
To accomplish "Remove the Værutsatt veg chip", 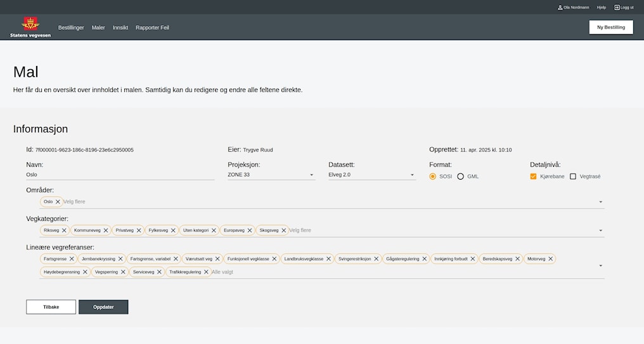I will (217, 259).
